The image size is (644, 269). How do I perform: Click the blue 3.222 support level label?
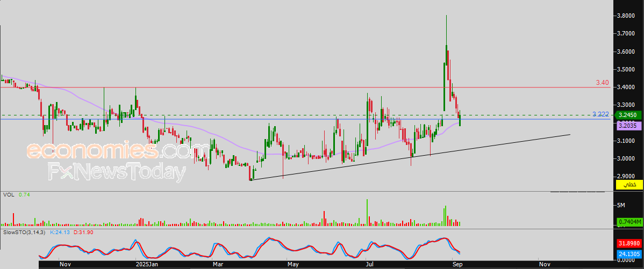[600, 114]
